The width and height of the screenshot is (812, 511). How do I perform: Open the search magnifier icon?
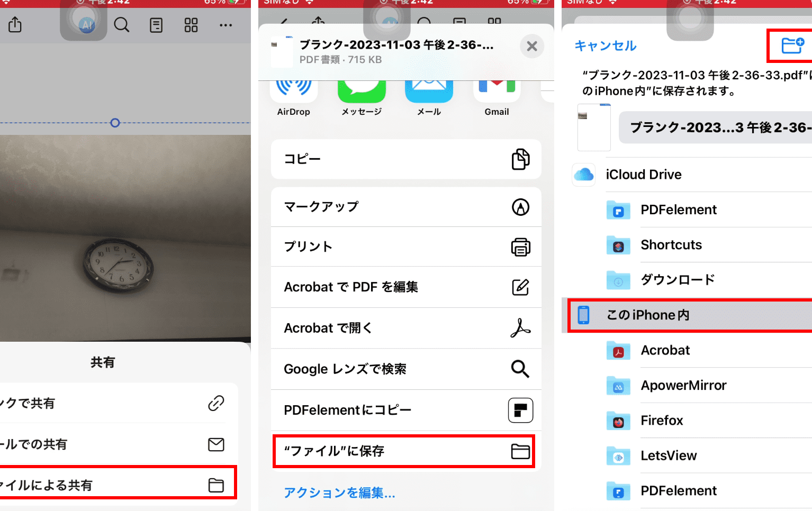coord(122,25)
